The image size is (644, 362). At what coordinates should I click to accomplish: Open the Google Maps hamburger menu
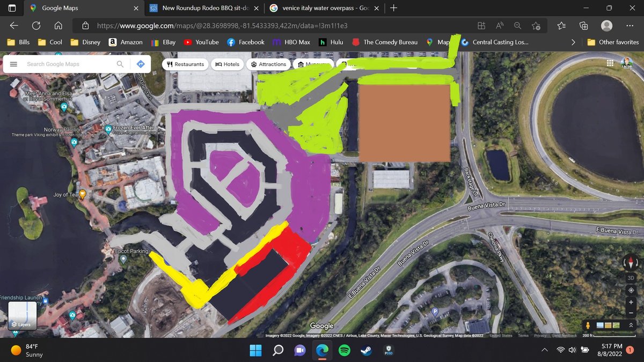pos(14,64)
